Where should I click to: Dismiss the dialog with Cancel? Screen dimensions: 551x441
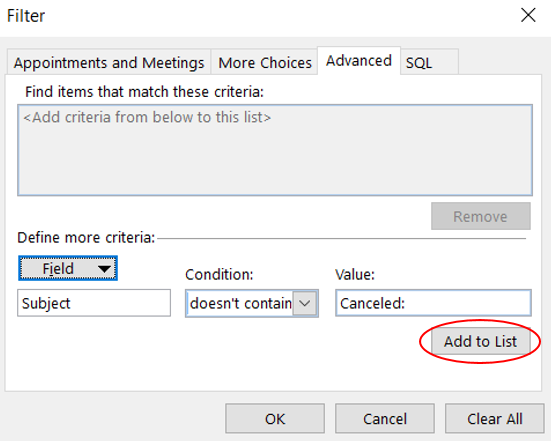[385, 419]
